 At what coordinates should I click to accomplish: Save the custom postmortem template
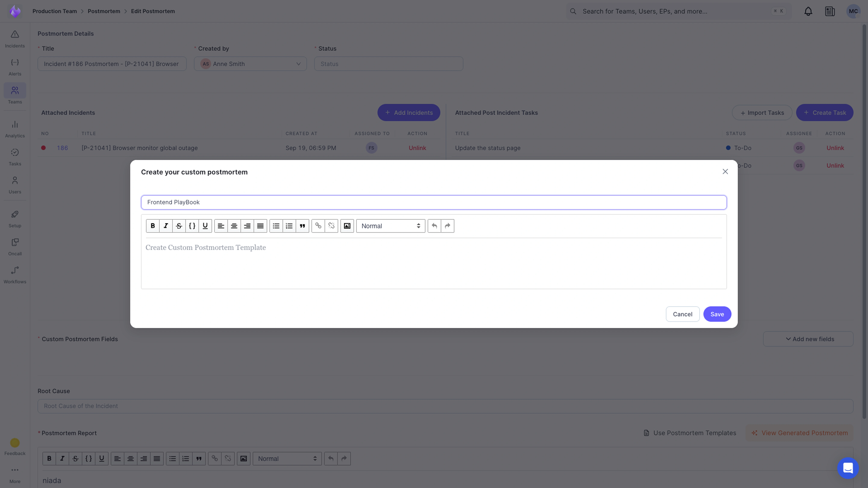tap(717, 314)
